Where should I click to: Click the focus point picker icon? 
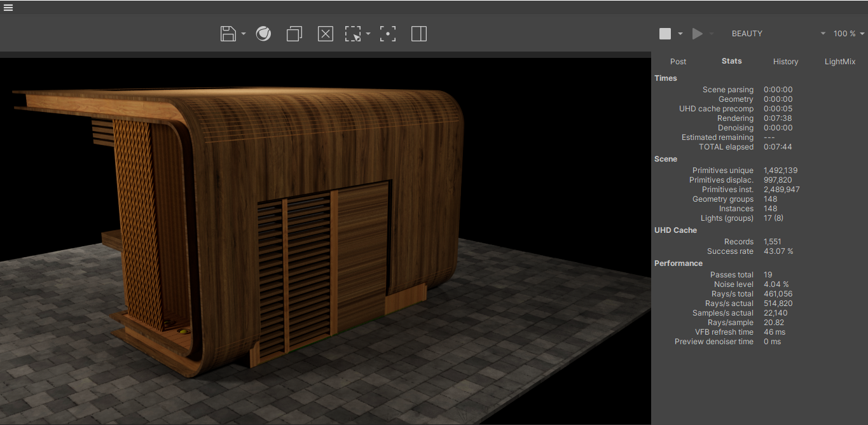[x=388, y=34]
